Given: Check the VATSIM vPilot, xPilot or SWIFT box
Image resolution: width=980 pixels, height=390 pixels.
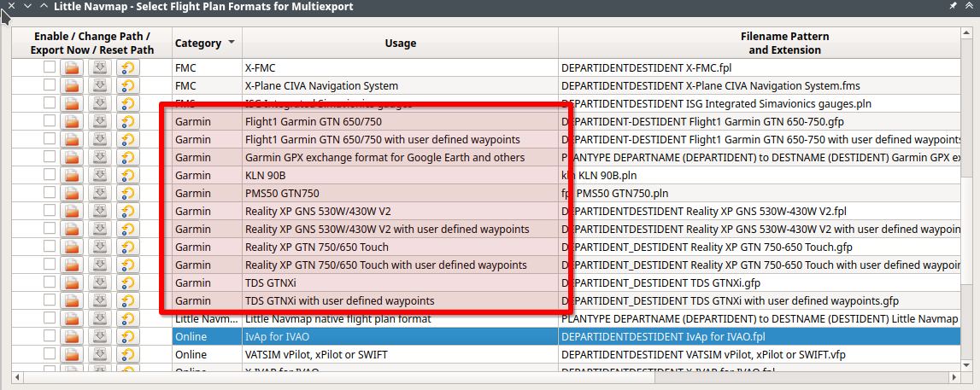Looking at the screenshot, I should [50, 354].
